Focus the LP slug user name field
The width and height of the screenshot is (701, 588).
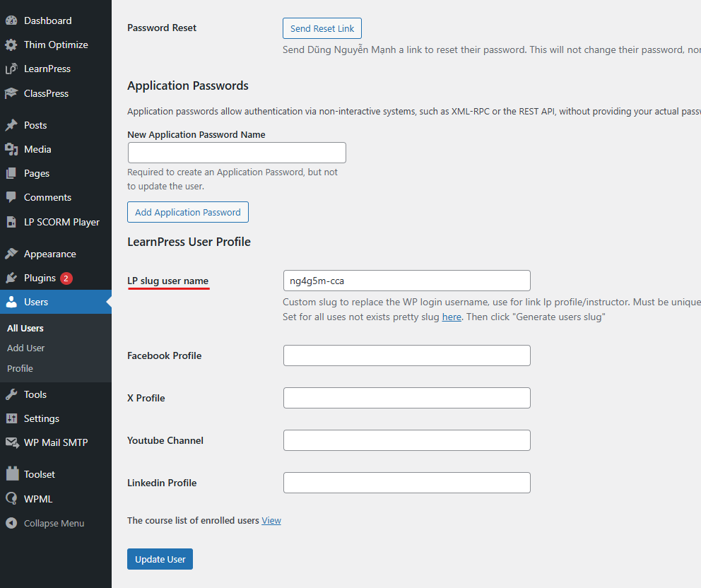click(406, 281)
